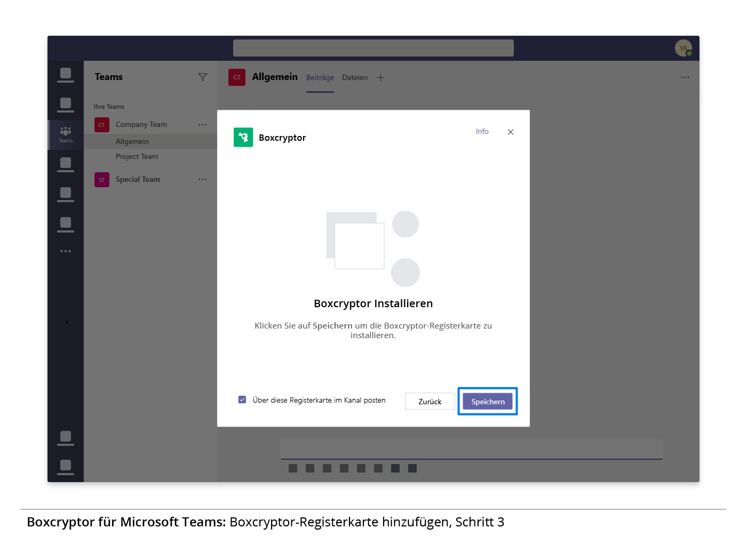Open the Info link in Boxcryptor dialog
The width and height of the screenshot is (747, 560).
482,131
